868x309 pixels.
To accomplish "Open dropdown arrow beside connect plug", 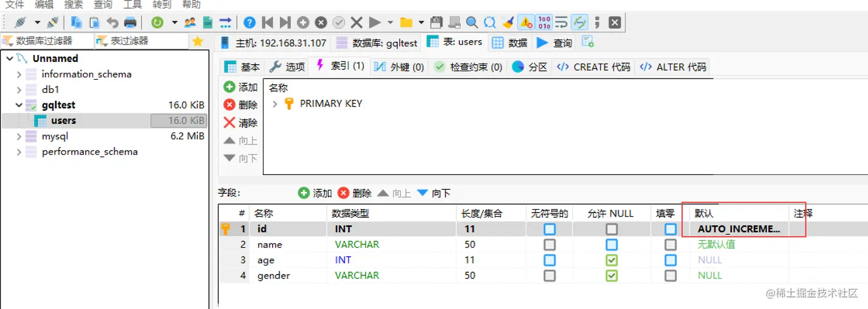I will 37,22.
